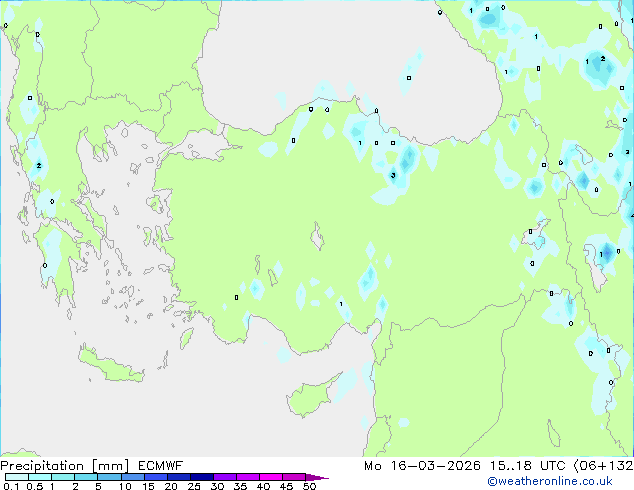The width and height of the screenshot is (634, 490).
Task: Click the legend value '0.1'
Action: pyautogui.click(x=11, y=486)
